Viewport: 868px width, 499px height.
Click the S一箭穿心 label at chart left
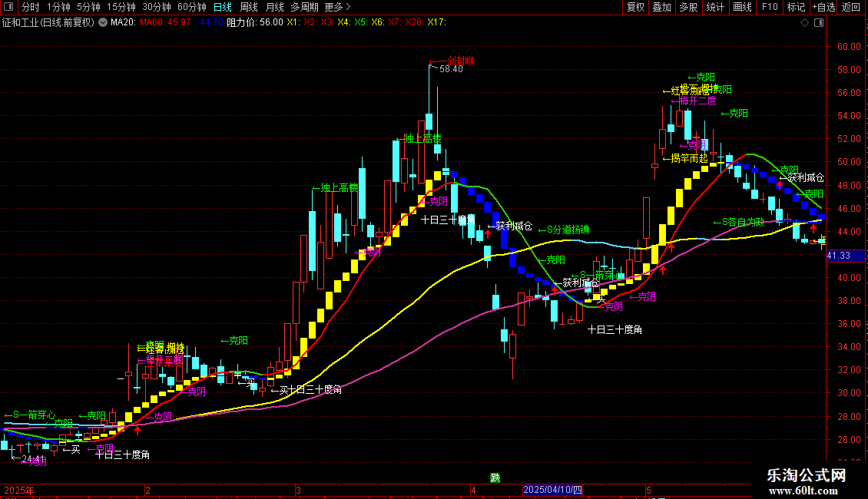tap(30, 415)
